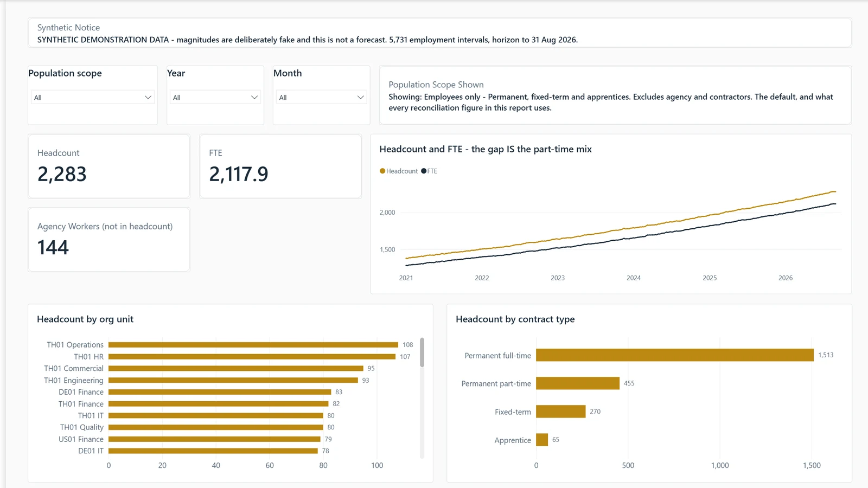
Task: Select the Headcount card value 2,283
Action: point(62,174)
